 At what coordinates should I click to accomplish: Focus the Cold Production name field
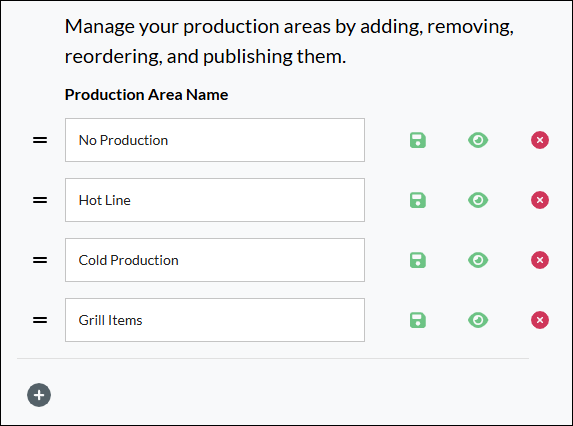[x=215, y=260]
